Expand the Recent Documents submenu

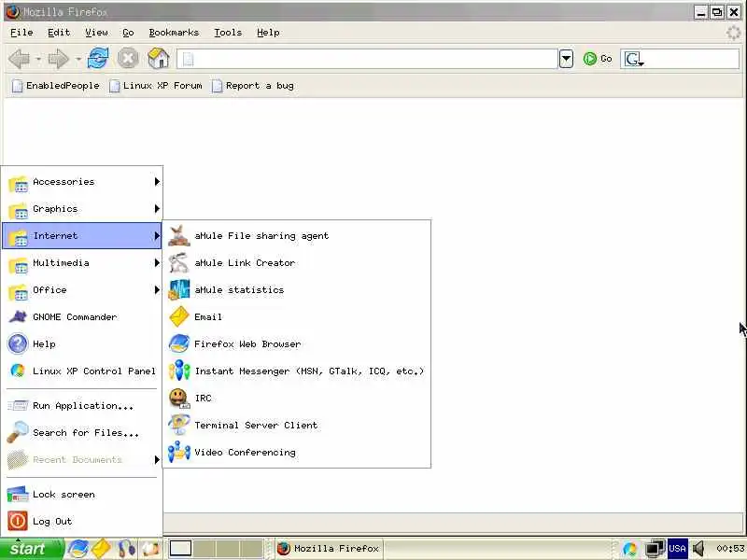pos(82,459)
